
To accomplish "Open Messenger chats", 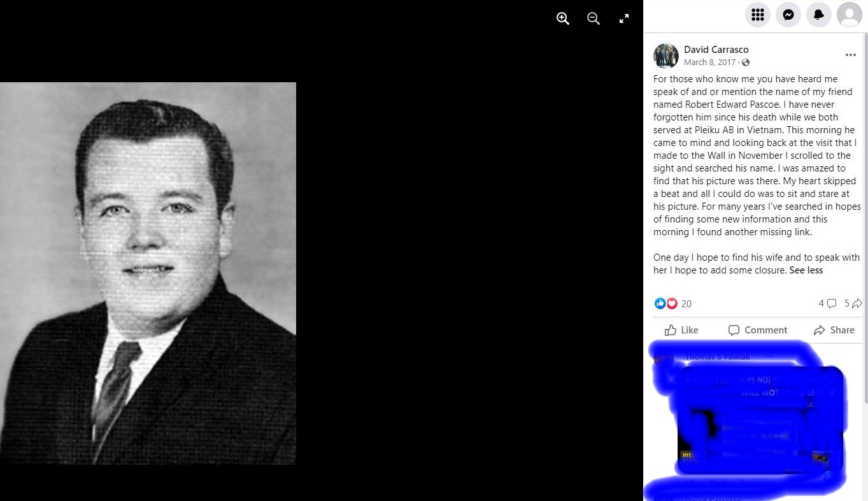I will 788,15.
